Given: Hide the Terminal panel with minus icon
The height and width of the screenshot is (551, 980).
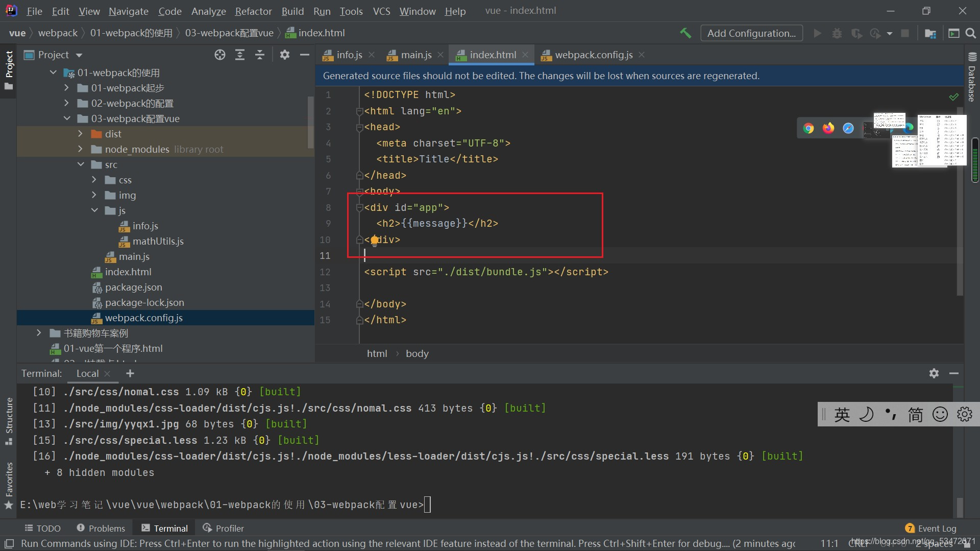Looking at the screenshot, I should (954, 373).
